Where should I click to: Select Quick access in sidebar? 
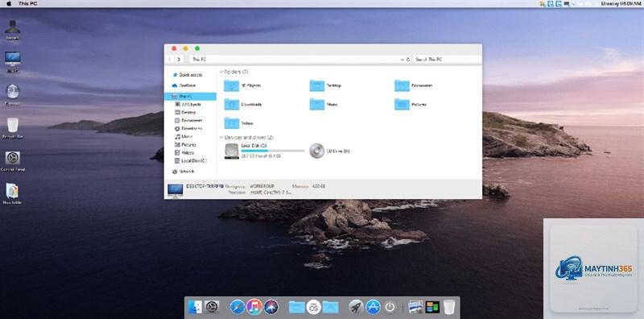click(190, 75)
